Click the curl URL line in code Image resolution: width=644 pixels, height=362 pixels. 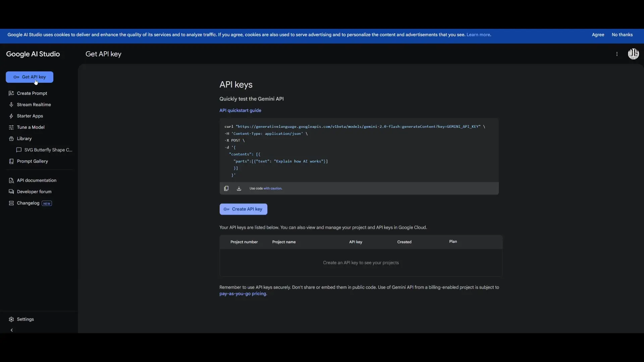[x=355, y=127]
